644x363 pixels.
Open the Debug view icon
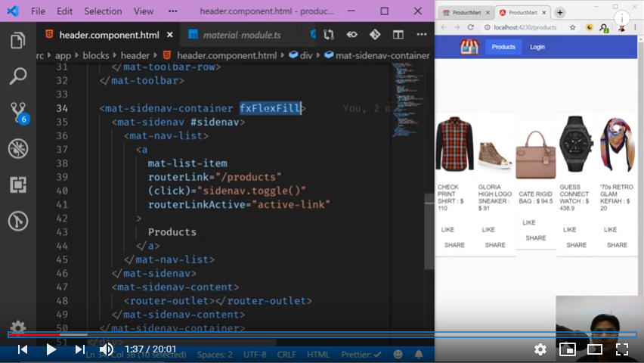point(17,148)
